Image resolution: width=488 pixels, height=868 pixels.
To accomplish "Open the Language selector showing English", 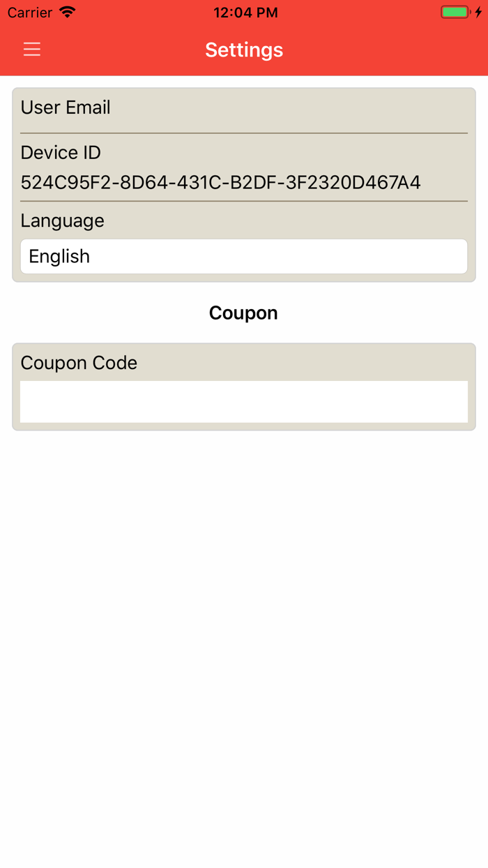I will (243, 256).
